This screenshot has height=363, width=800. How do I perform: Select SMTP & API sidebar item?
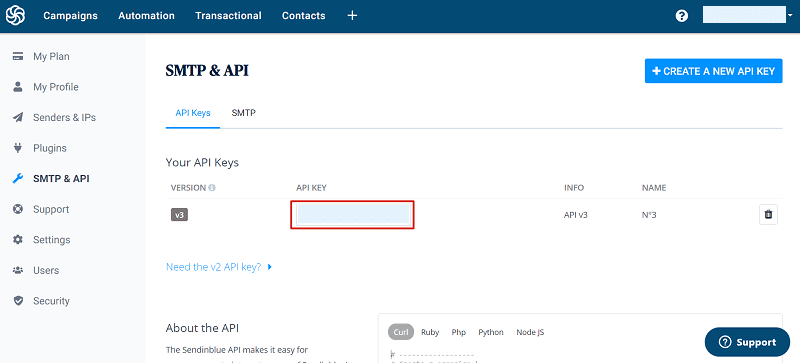[x=61, y=179]
